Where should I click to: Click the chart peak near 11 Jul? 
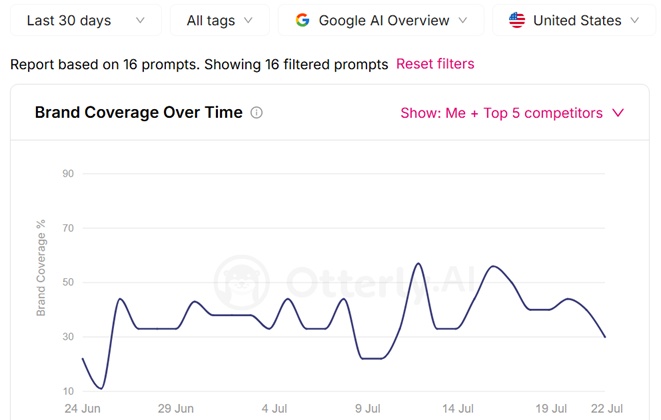(x=419, y=264)
